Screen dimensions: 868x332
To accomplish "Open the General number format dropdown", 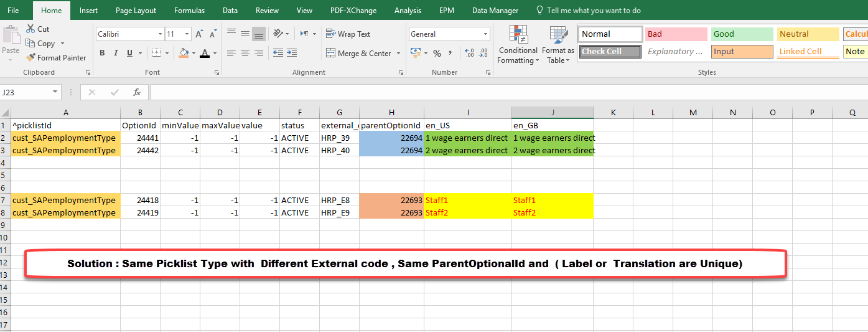I will 486,34.
